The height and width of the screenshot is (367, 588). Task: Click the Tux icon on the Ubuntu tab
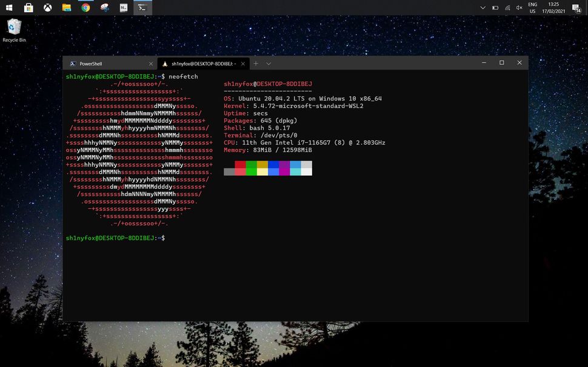click(x=164, y=63)
